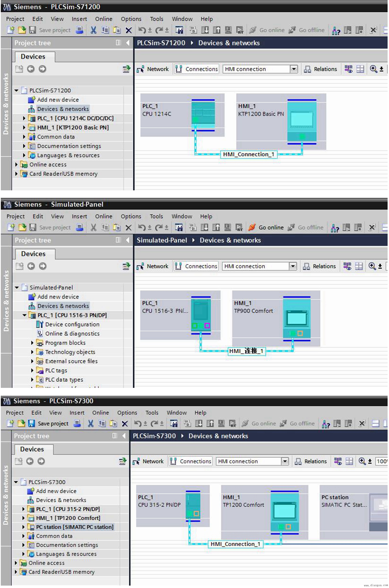This screenshot has height=588, width=389.
Task: Expand PLC_1 [CPU 1214C DC/DC/DC] tree node
Action: 24,118
